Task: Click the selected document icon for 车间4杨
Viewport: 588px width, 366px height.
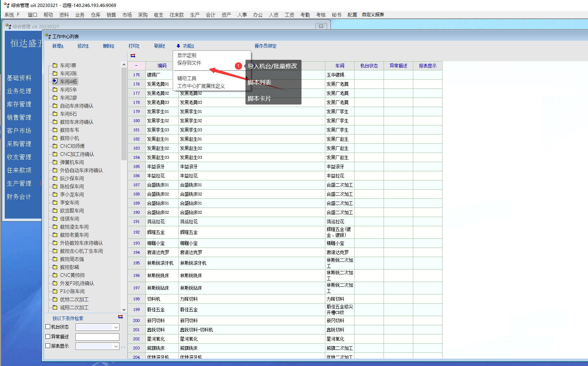Action: tap(55, 81)
